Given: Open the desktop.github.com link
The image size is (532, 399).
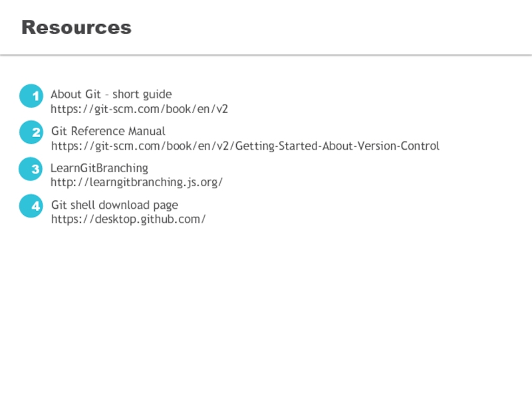Looking at the screenshot, I should coord(128,219).
